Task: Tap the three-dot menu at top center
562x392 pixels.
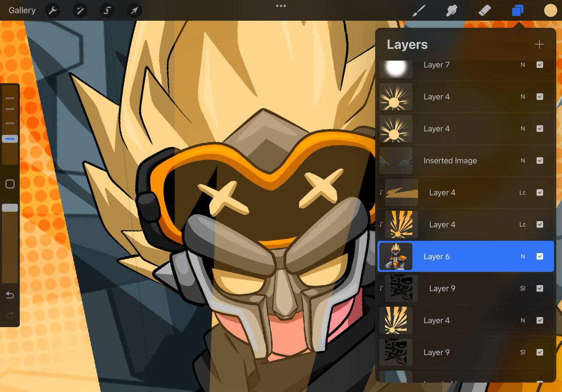Action: click(281, 6)
